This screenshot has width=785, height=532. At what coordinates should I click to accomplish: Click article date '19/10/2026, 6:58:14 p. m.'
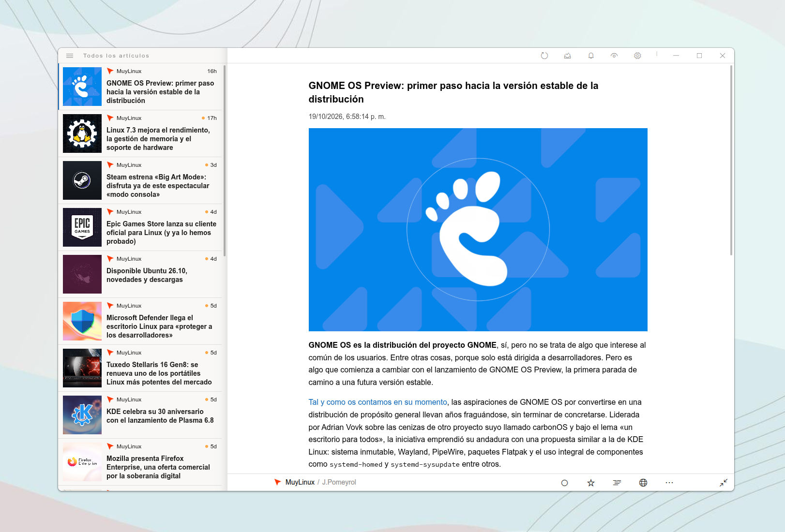[x=347, y=117]
